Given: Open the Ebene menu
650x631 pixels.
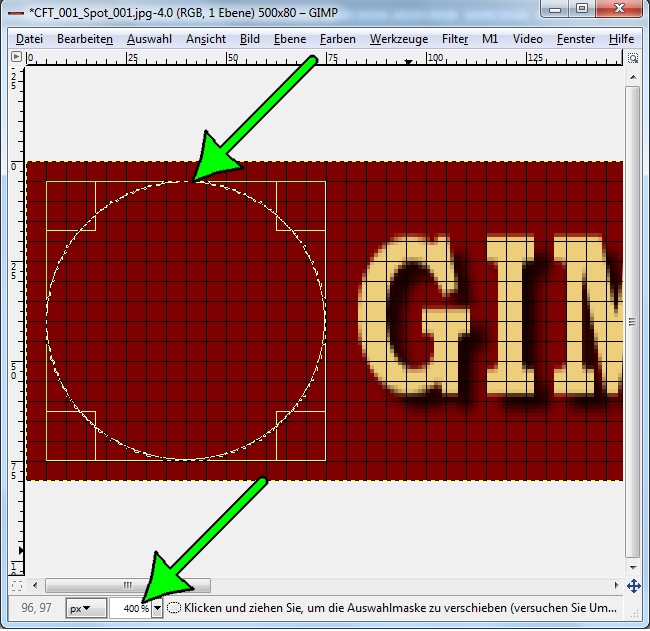Looking at the screenshot, I should tap(290, 39).
